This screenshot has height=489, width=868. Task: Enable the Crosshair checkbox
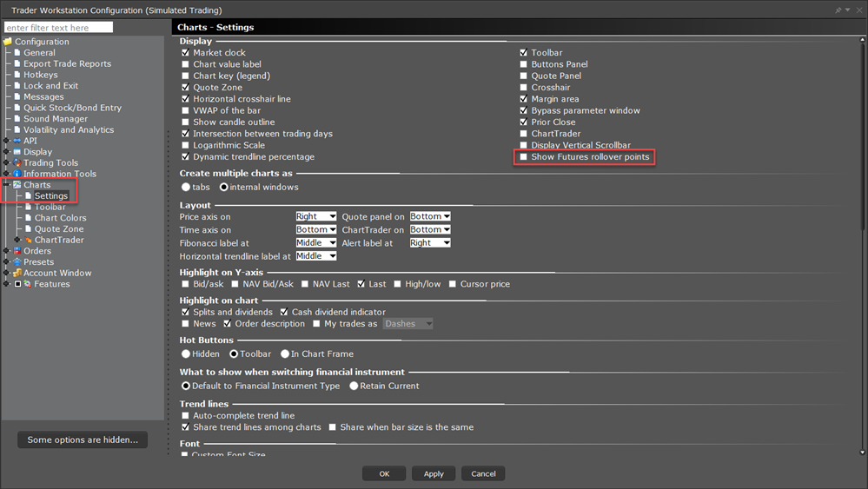tap(524, 88)
